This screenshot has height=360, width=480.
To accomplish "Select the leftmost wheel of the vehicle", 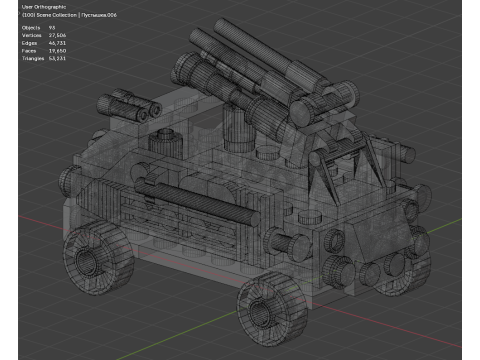I will coord(99,257).
